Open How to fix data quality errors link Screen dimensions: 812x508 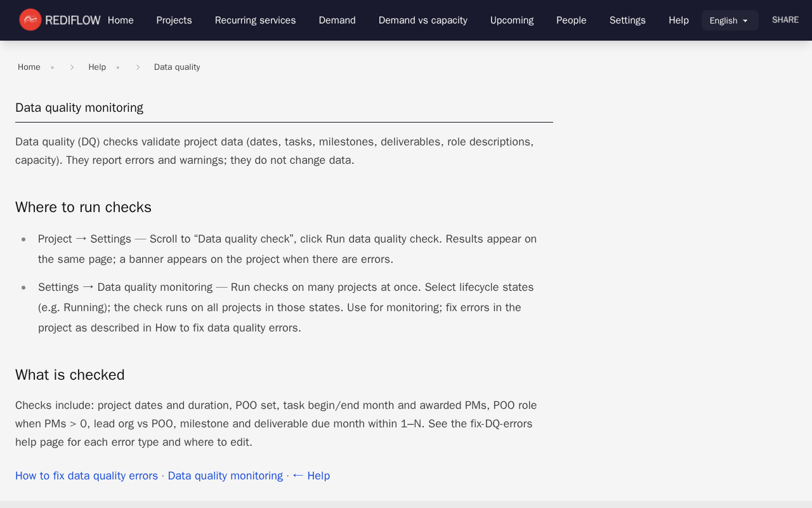point(86,476)
